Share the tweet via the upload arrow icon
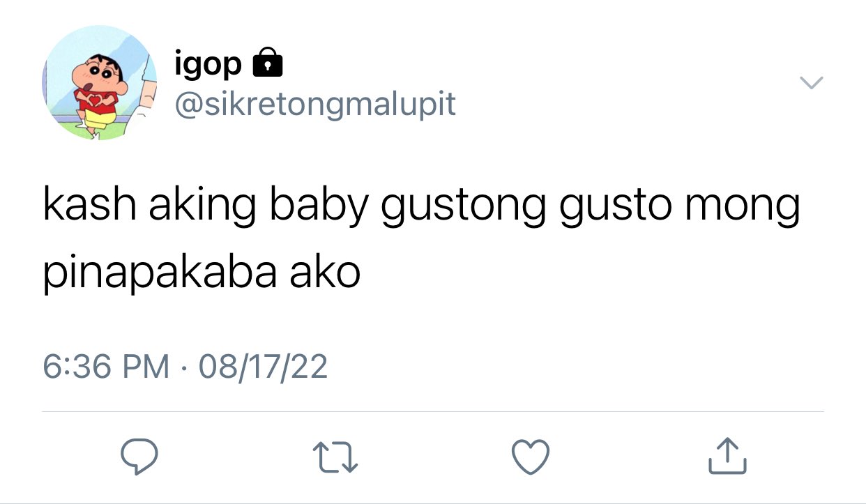Screen dimensions: 866x504 click(x=728, y=456)
